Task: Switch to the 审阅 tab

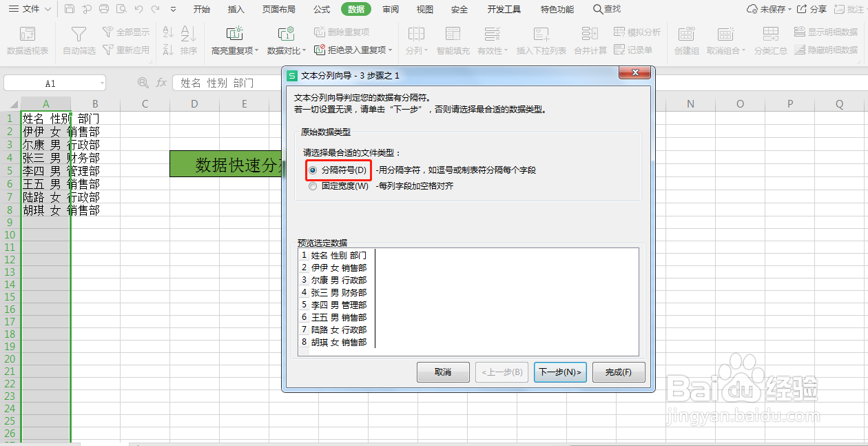Action: 391,9
